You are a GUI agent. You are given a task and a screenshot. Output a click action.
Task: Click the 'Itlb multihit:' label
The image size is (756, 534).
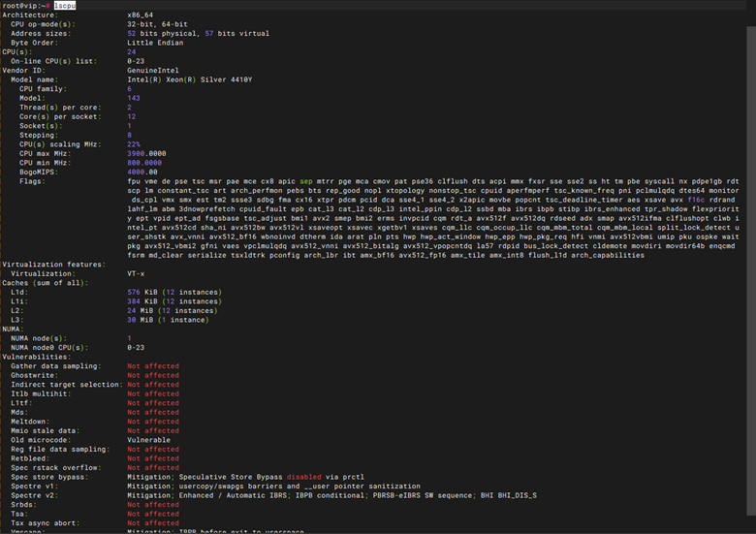point(41,393)
